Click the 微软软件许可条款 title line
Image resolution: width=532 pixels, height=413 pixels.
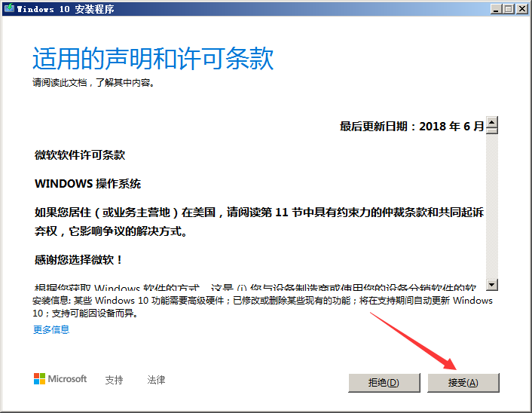(80, 155)
